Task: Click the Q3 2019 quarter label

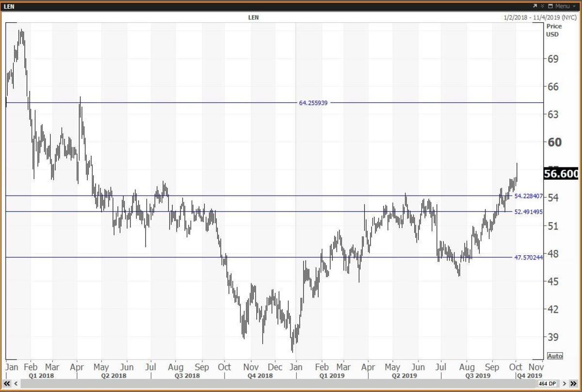Action: (478, 376)
